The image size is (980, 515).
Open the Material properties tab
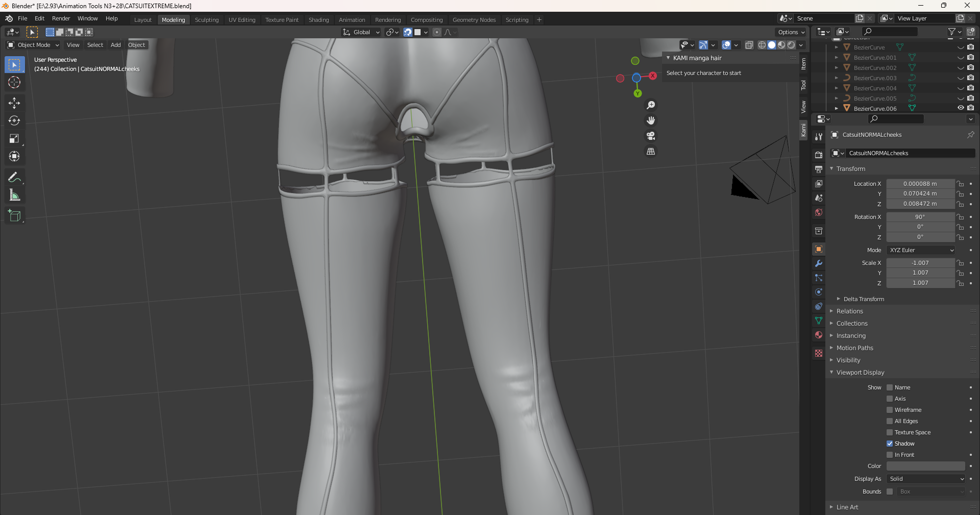click(x=819, y=335)
